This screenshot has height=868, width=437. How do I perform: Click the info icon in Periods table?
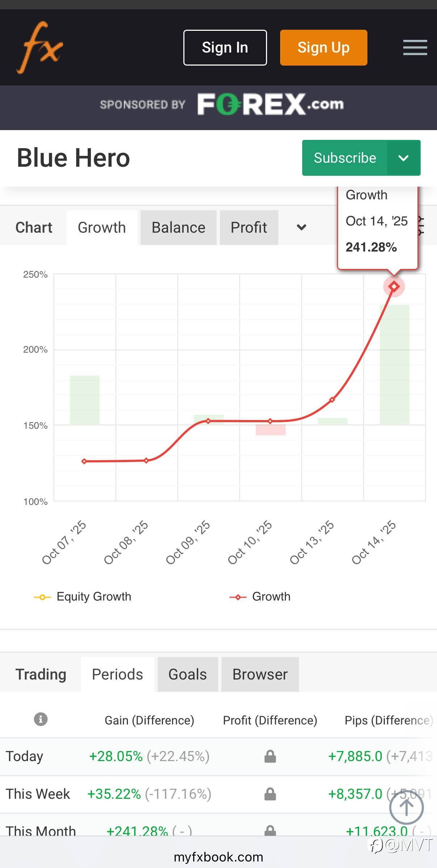(x=41, y=719)
